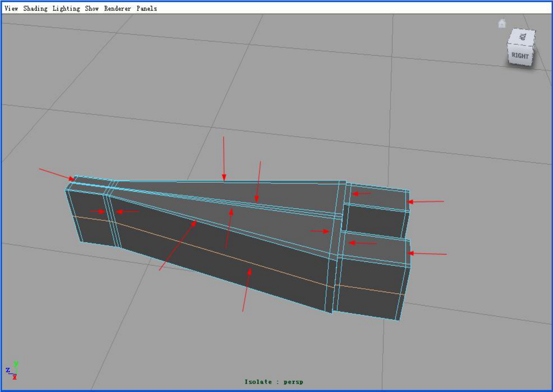This screenshot has height=392, width=553.
Task: Click the green Y axis label on gizmo
Action: 16,363
